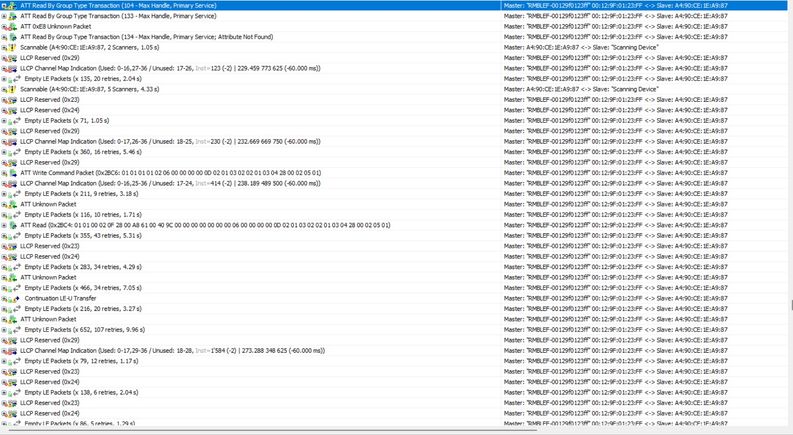The height and width of the screenshot is (435, 793).
Task: Select 'Empty LE Packets (x 71, 1.05 s)'
Action: coord(67,121)
